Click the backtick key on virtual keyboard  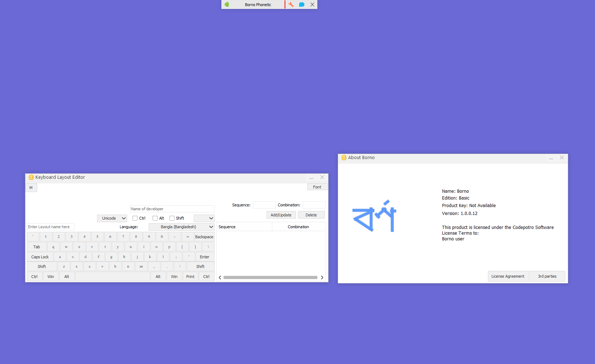point(33,237)
